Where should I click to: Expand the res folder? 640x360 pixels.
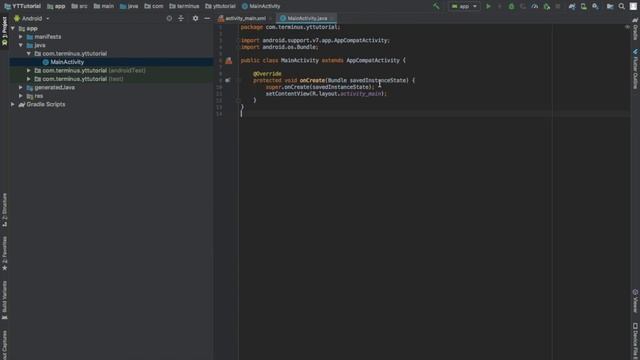click(x=21, y=96)
